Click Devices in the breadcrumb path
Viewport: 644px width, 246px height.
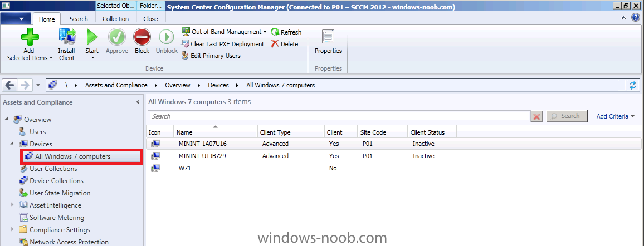click(x=218, y=85)
